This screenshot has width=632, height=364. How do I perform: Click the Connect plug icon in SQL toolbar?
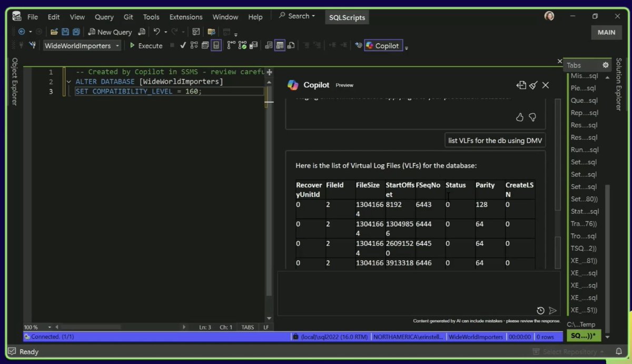(22, 45)
